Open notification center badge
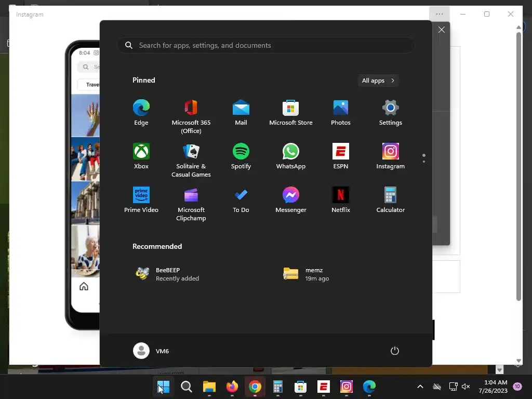 point(517,386)
